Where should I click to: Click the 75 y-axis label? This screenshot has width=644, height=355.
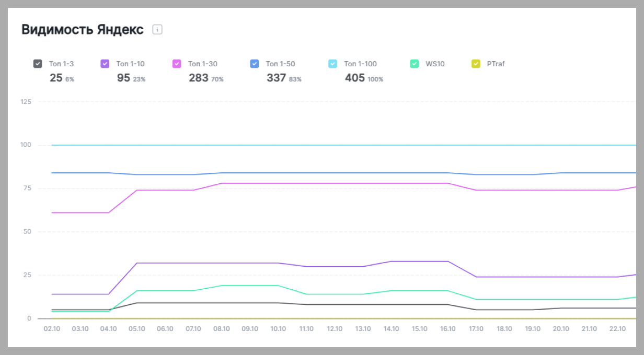tap(27, 188)
